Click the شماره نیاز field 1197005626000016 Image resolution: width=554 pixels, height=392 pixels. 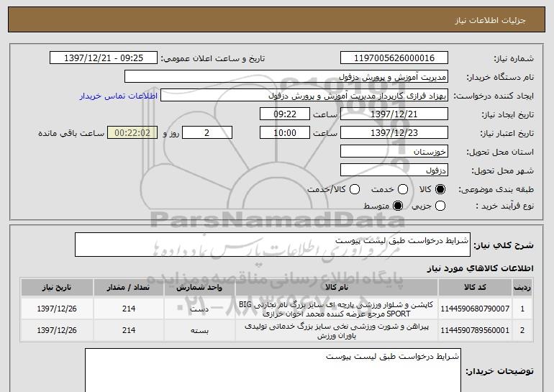(x=394, y=58)
